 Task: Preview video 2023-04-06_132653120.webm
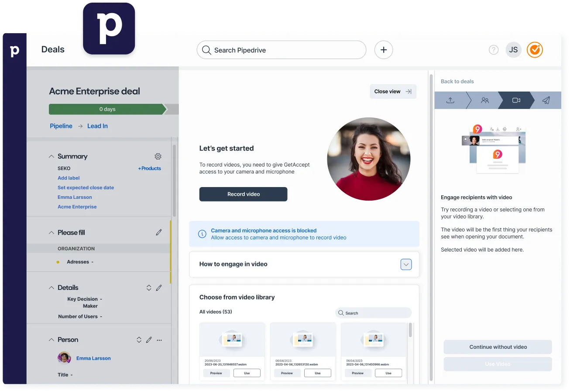(x=287, y=373)
